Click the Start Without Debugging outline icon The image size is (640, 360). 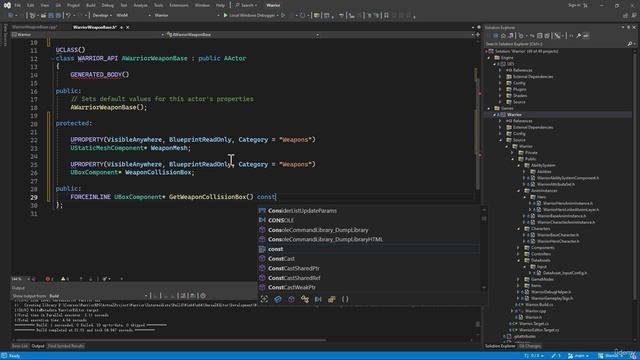(283, 15)
